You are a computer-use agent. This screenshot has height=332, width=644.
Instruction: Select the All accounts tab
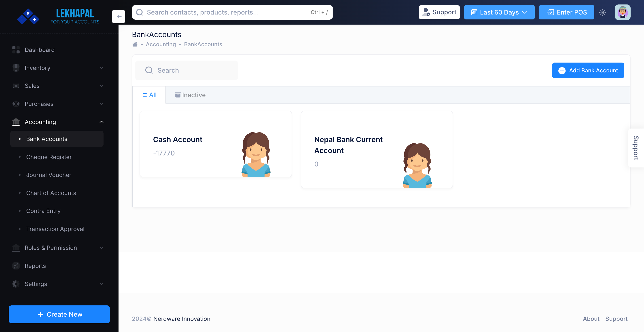click(149, 95)
